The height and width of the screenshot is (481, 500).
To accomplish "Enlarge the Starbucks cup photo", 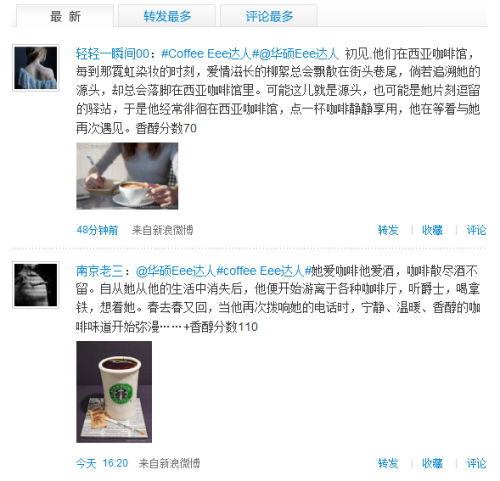I will point(114,392).
